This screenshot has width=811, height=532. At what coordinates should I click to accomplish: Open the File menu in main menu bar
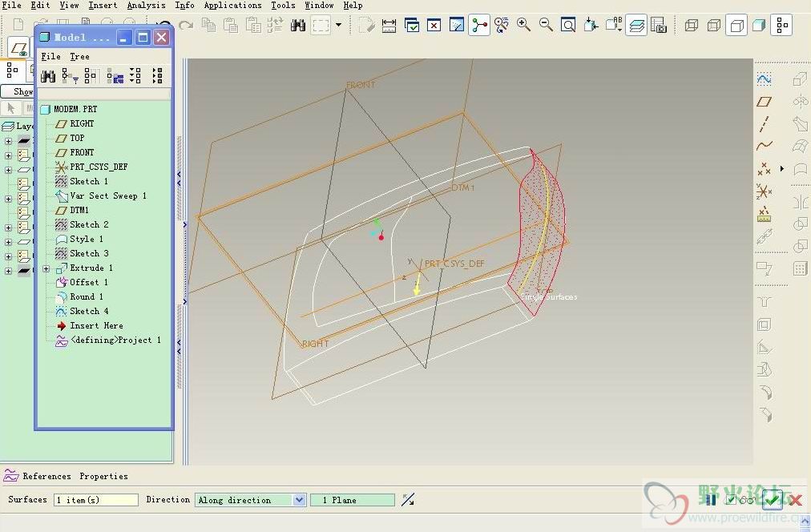[x=11, y=5]
